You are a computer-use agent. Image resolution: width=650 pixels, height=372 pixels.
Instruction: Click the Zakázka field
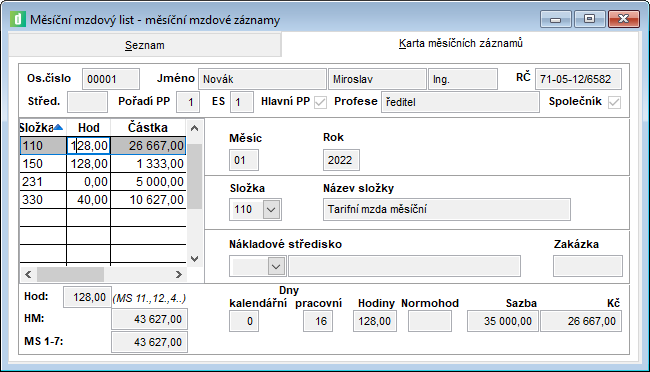588,266
